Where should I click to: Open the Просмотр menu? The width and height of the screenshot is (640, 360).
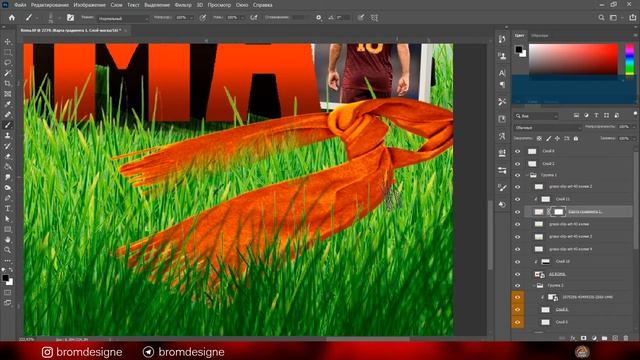(219, 5)
